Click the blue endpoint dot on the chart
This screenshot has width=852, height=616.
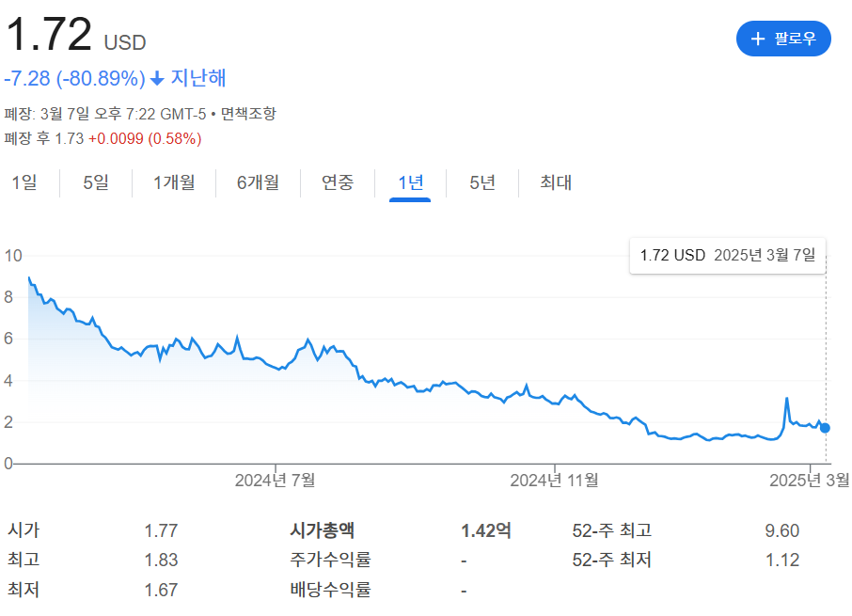[824, 428]
